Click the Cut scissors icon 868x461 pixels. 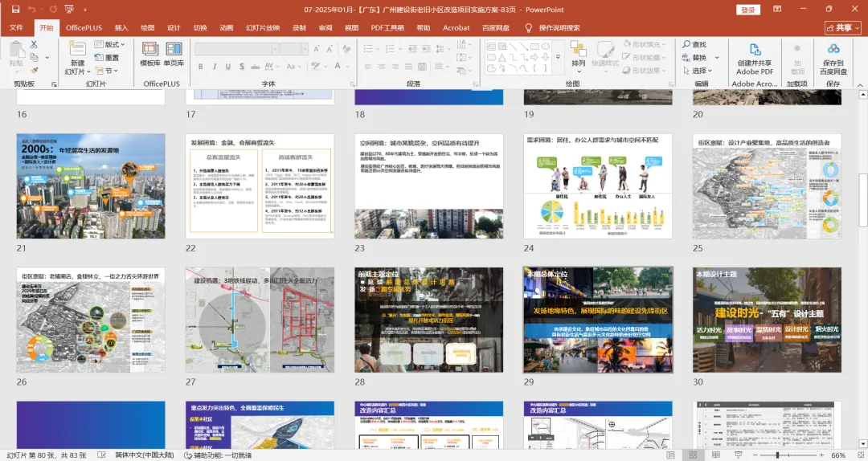(x=35, y=43)
